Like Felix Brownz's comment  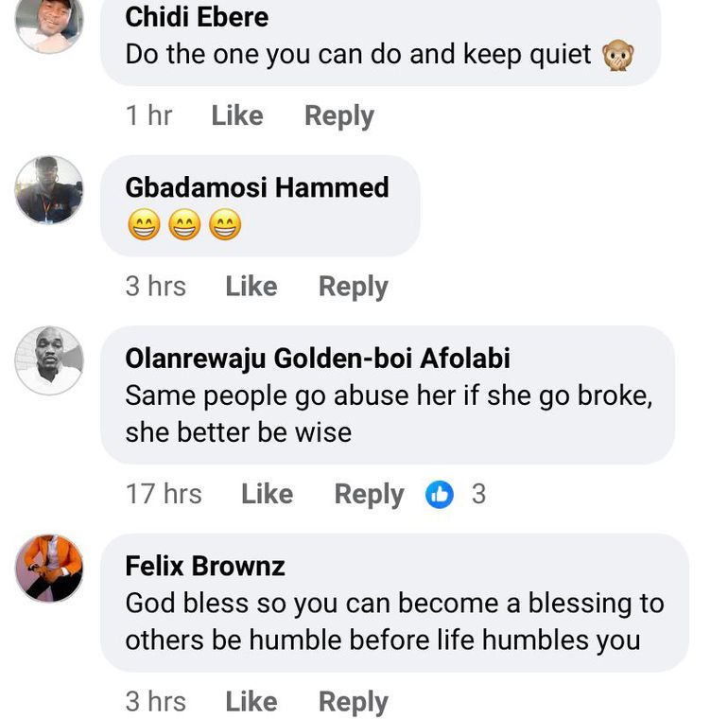point(251,701)
